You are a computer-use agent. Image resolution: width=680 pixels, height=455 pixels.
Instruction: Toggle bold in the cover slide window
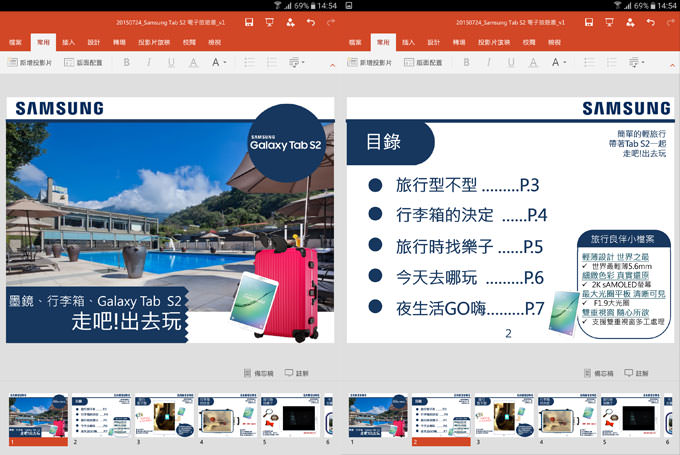tap(127, 62)
